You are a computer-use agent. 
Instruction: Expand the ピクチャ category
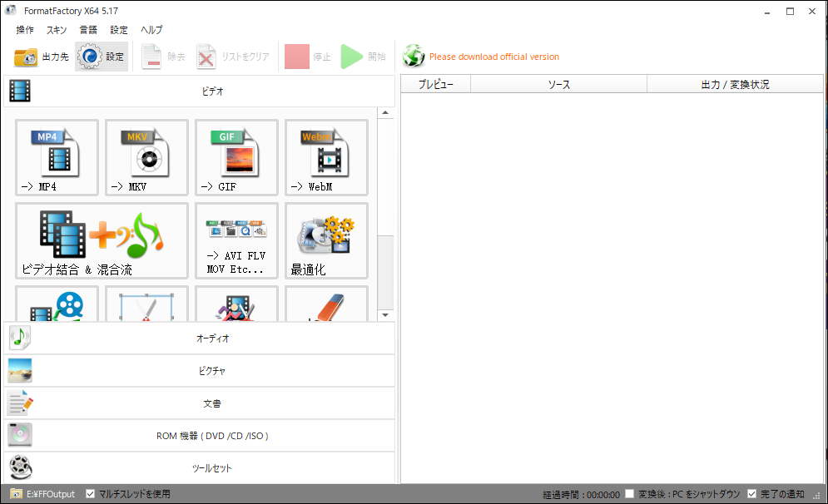tap(200, 371)
